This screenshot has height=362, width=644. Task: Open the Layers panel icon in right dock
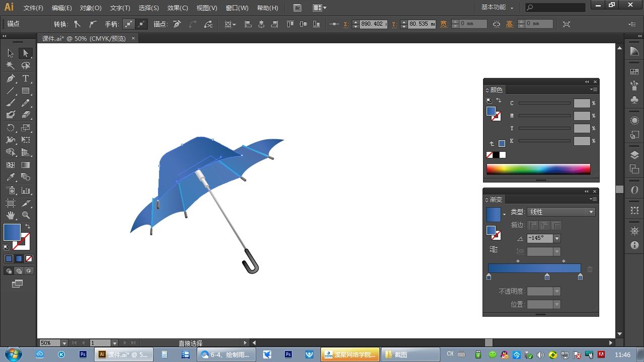point(634,155)
